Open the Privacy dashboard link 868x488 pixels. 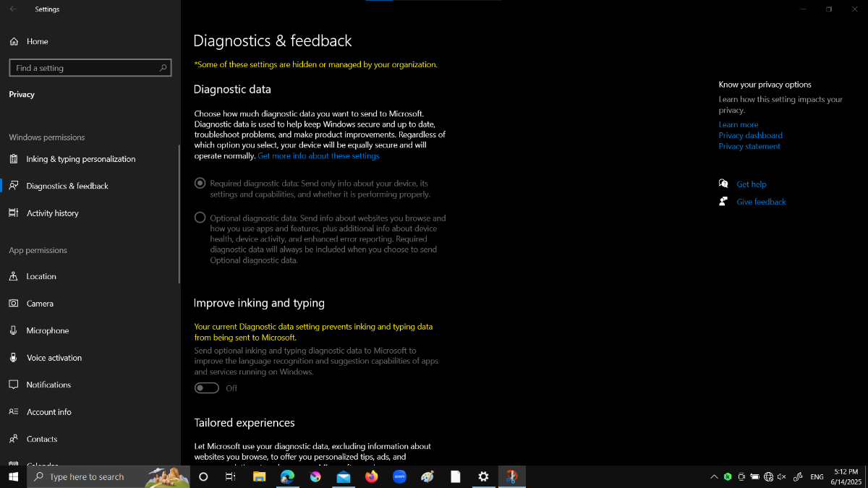(750, 135)
